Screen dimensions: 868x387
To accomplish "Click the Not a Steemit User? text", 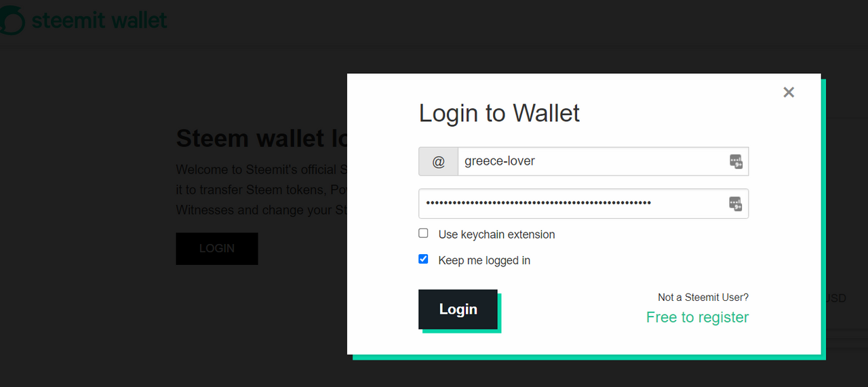I will [x=703, y=297].
